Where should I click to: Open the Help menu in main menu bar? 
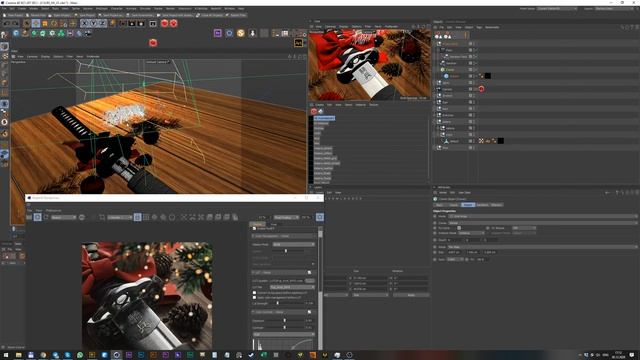click(x=241, y=8)
